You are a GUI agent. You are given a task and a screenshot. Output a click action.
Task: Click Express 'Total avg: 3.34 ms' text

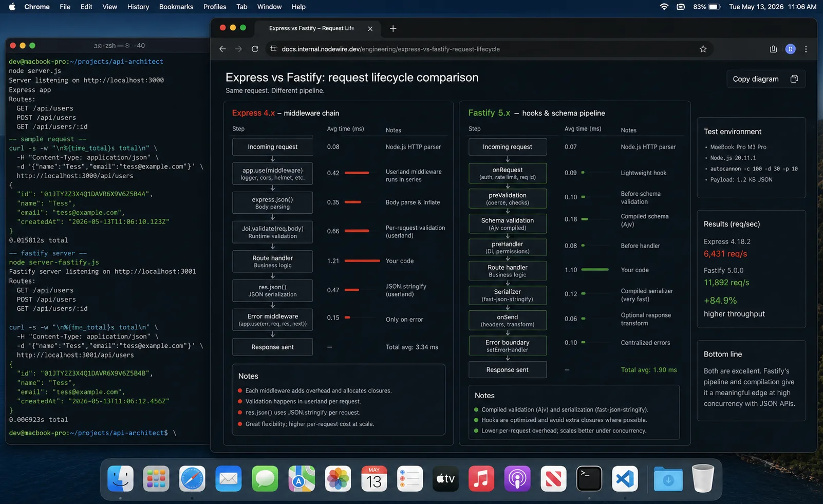click(x=412, y=347)
